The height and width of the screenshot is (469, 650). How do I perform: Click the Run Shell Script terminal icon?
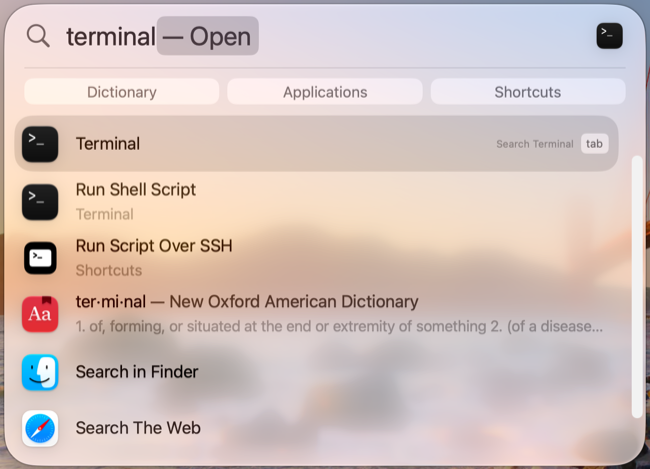40,202
